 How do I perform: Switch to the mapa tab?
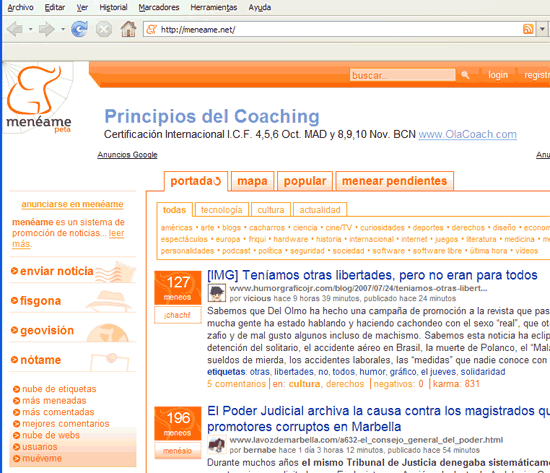[x=252, y=181]
